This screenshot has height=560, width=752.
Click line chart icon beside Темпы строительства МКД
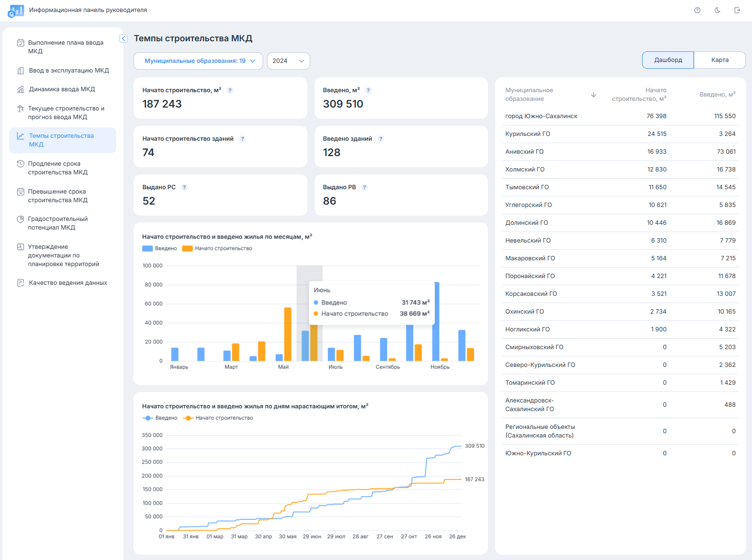click(x=21, y=136)
